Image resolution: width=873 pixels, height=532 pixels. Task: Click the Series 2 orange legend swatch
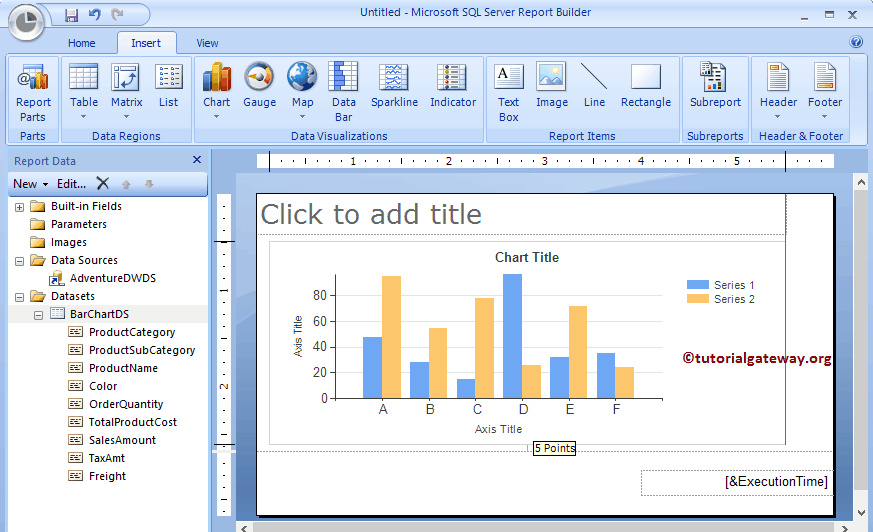(x=698, y=299)
